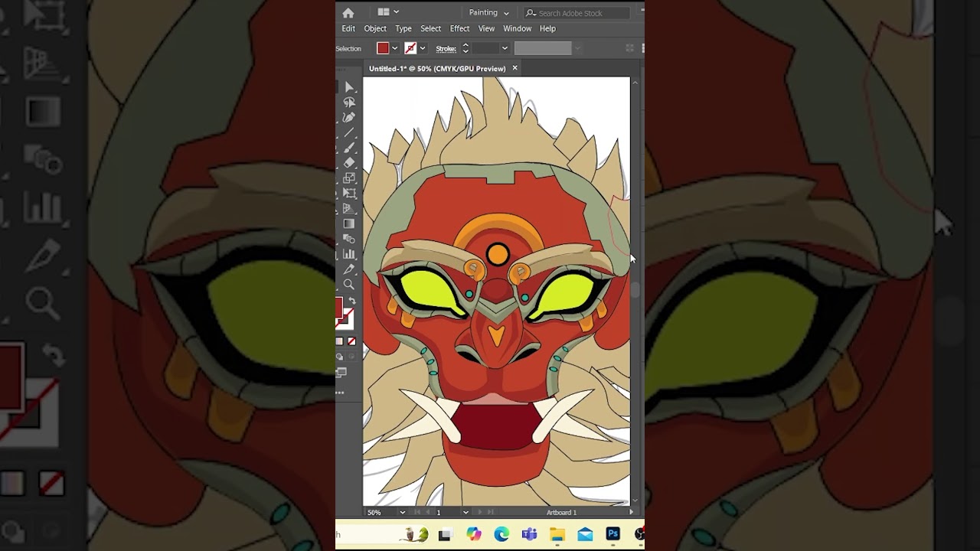
Task: Click the Gradient color mode button
Action: point(339,341)
